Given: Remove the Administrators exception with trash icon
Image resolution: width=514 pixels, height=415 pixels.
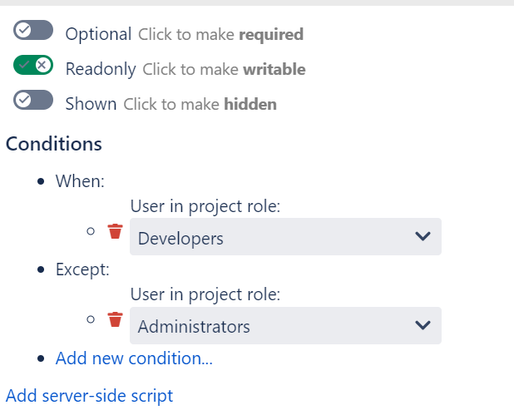Looking at the screenshot, I should tap(115, 319).
